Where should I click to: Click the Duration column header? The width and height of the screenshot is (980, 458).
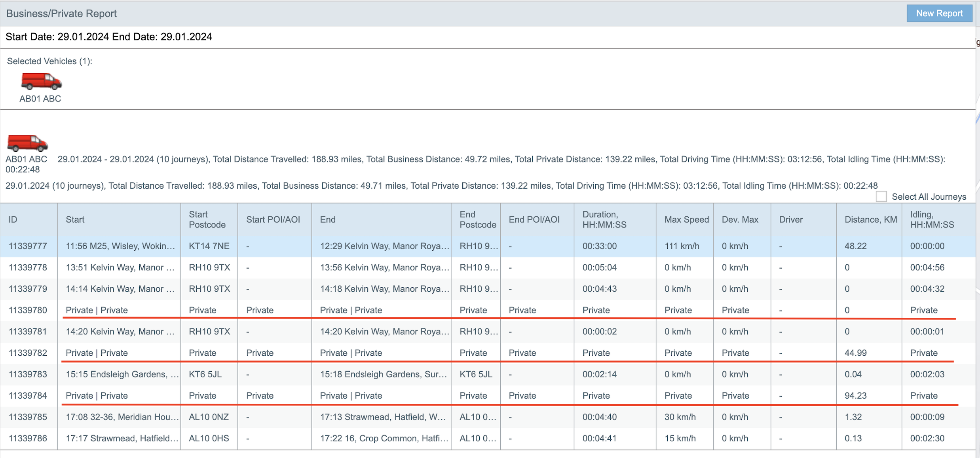pyautogui.click(x=604, y=219)
